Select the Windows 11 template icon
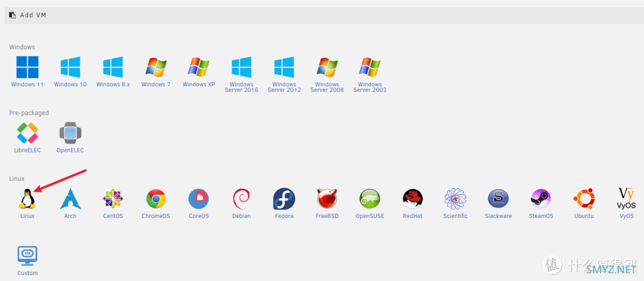Screen dimensions: 644x281 [27, 67]
